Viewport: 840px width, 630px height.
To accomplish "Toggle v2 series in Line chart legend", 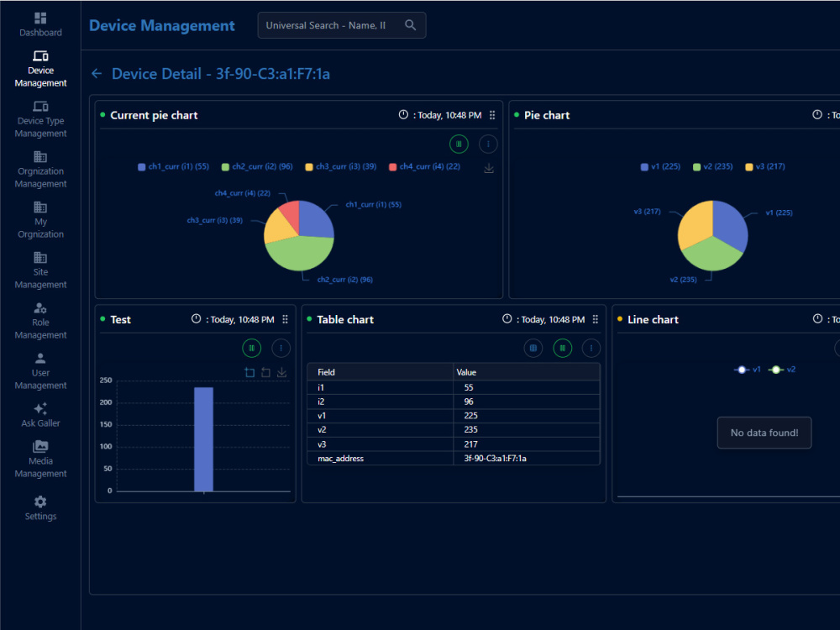I will (x=782, y=370).
